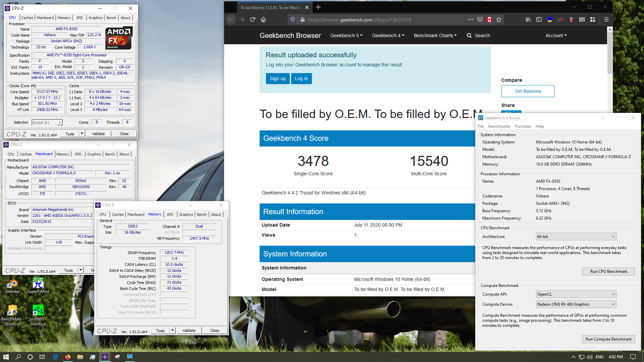Click Validate in CPU-Z memory window
Image resolution: width=644 pixels, height=362 pixels.
click(x=189, y=330)
